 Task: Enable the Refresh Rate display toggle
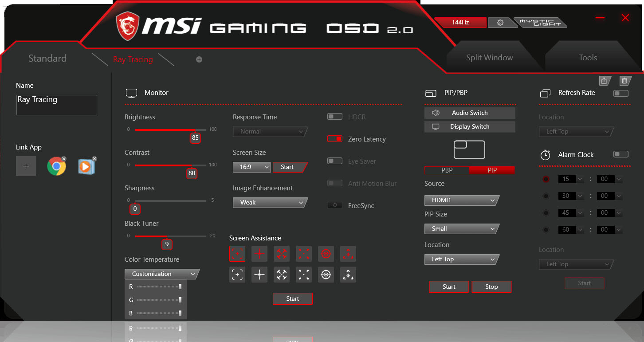point(621,93)
